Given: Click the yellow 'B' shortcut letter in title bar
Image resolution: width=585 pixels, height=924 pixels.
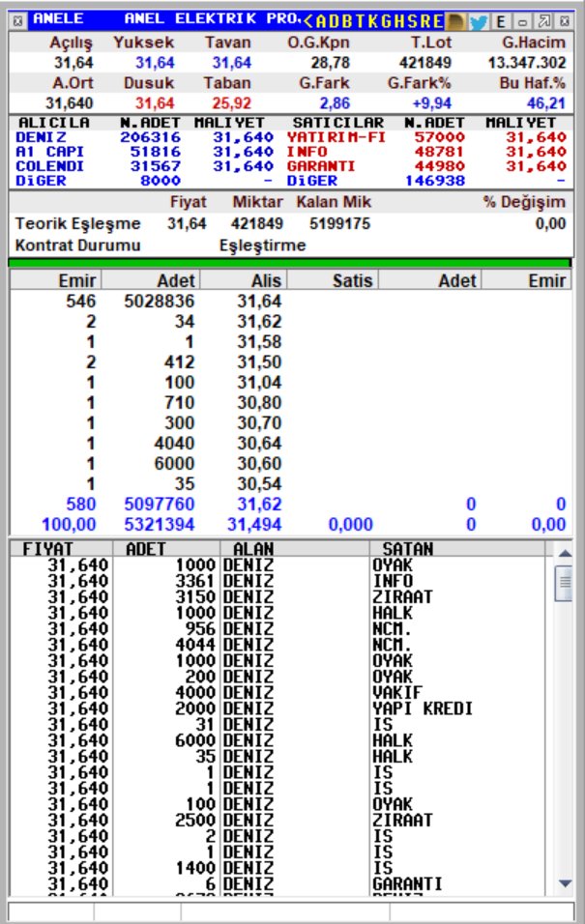Looking at the screenshot, I should [x=347, y=22].
